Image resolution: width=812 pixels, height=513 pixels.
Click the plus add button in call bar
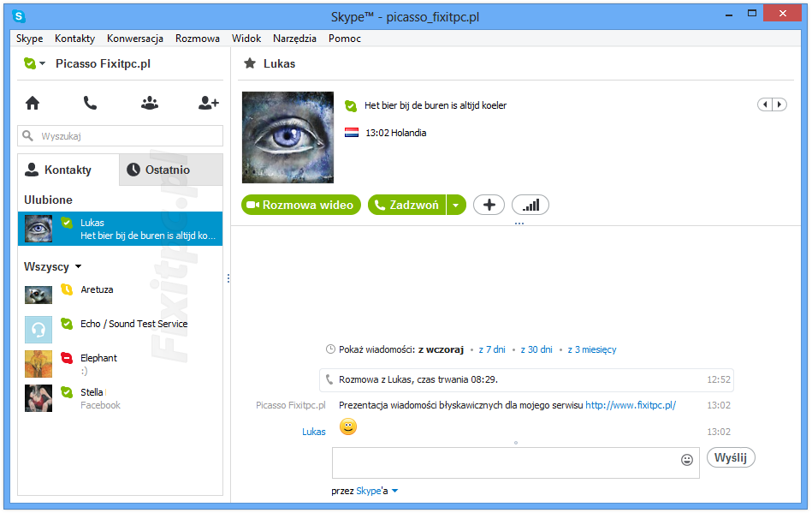[x=489, y=205]
